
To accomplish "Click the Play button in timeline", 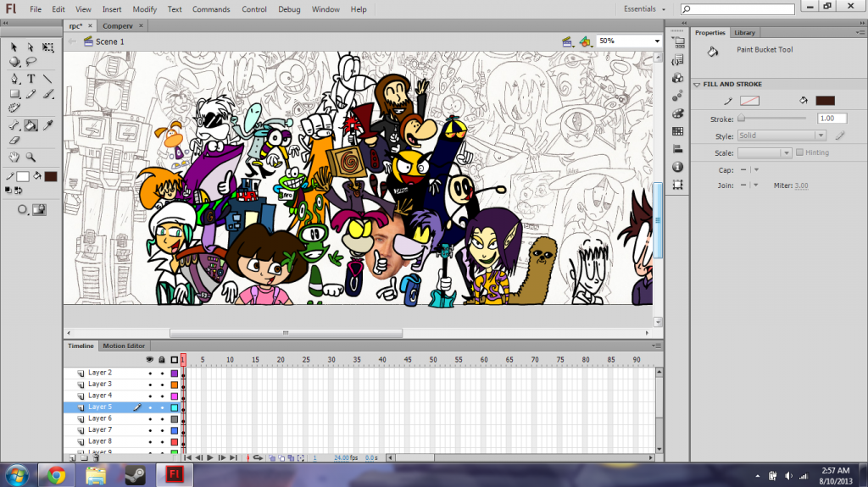I will coord(210,457).
